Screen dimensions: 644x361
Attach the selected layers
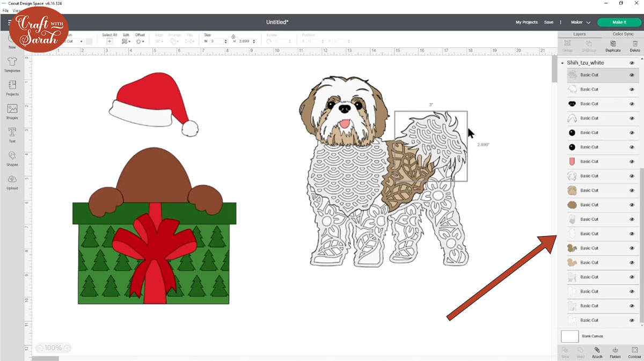tap(597, 352)
